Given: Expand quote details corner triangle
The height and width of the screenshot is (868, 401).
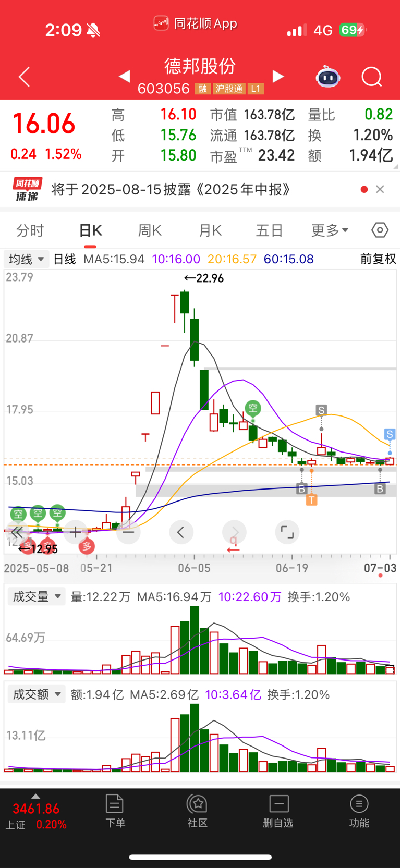Looking at the screenshot, I should coord(396,166).
